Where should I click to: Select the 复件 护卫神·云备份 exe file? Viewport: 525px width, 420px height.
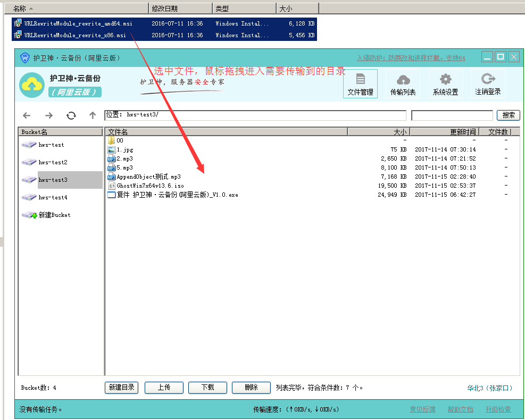tap(312, 195)
